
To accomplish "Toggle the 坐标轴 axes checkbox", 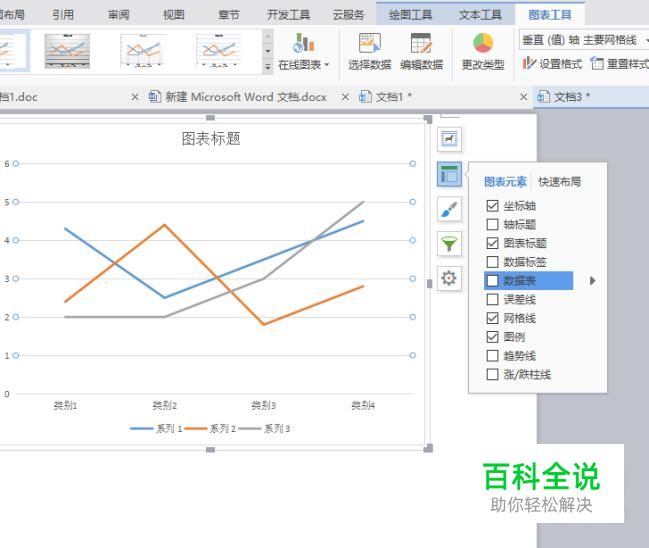I will (492, 206).
